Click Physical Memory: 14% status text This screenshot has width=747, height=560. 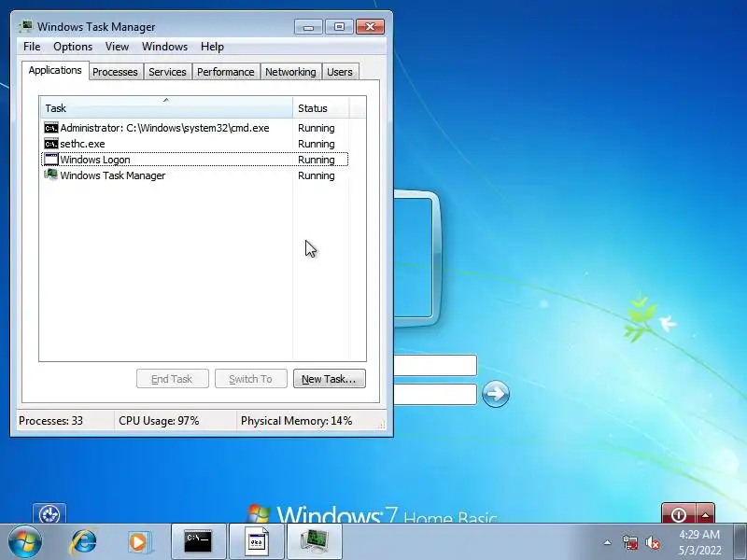[296, 421]
